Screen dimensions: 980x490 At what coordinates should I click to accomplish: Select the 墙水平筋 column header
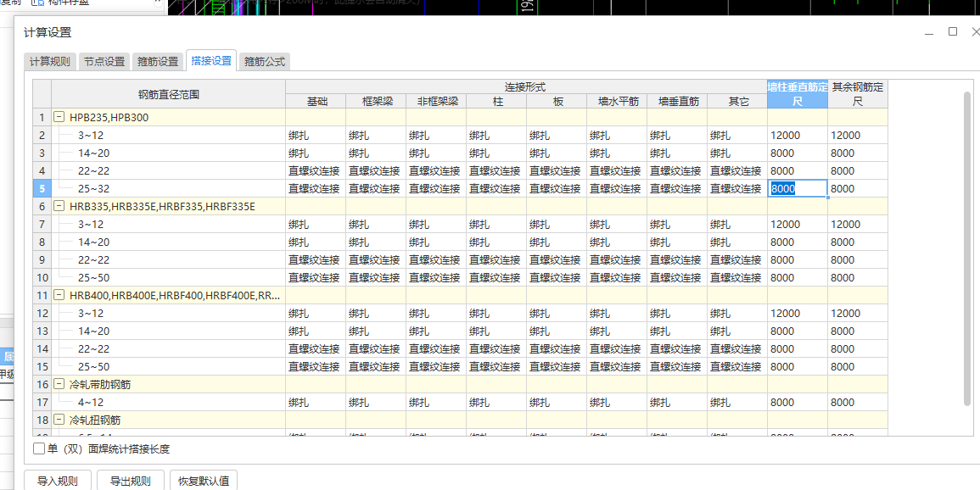tap(617, 102)
